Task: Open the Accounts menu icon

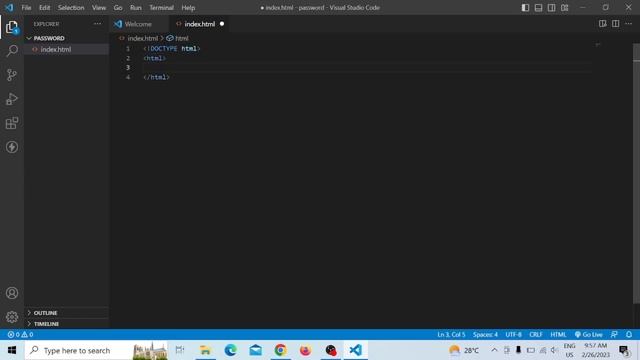Action: tap(12, 293)
